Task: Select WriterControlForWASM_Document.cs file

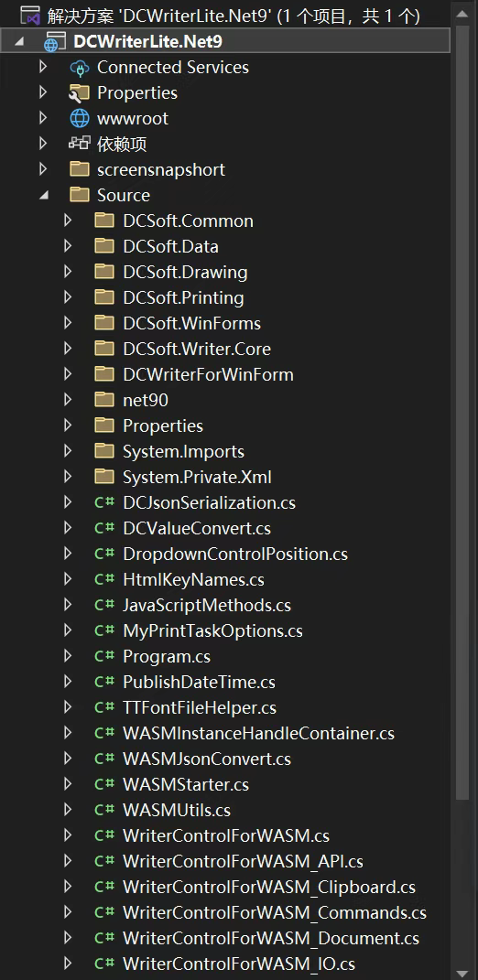Action: 271,938
